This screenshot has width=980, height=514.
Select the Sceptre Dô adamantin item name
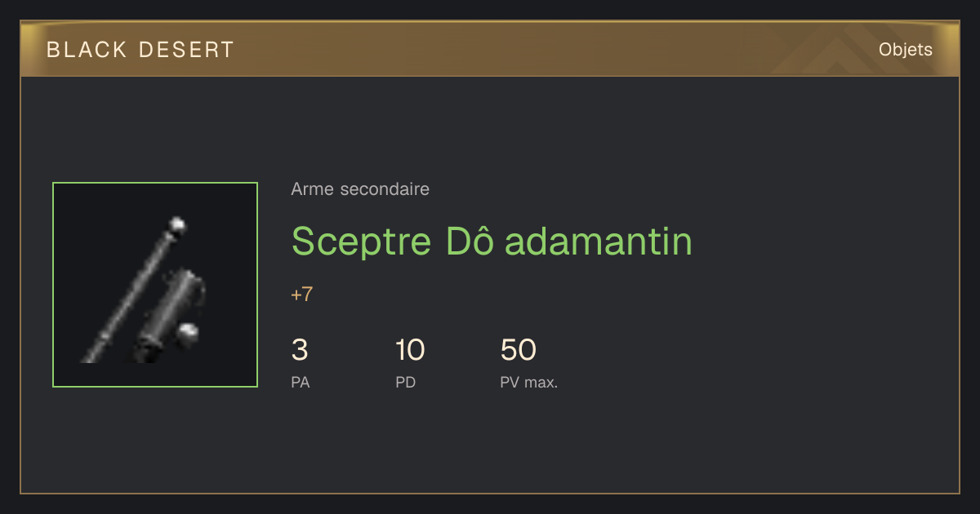pos(492,241)
